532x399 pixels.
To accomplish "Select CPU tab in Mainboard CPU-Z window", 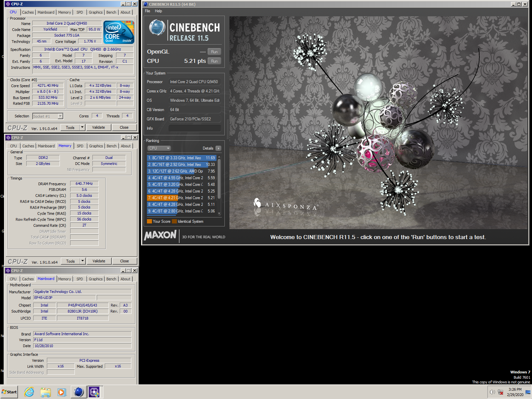I will tap(13, 279).
